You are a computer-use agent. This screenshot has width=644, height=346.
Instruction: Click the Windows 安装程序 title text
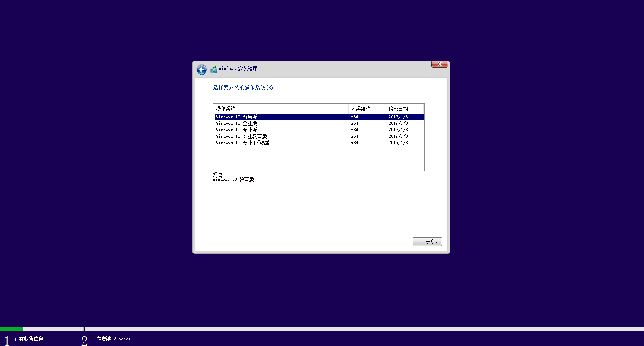238,68
